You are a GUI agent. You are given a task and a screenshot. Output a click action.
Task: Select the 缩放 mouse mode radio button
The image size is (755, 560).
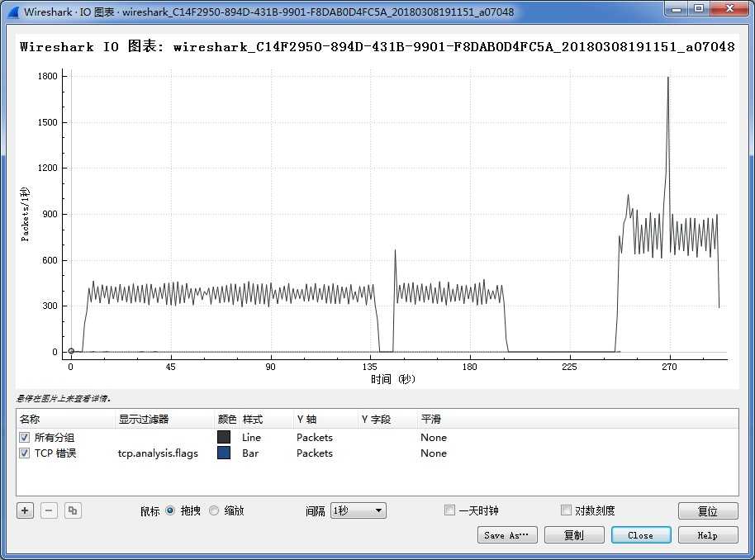click(214, 510)
